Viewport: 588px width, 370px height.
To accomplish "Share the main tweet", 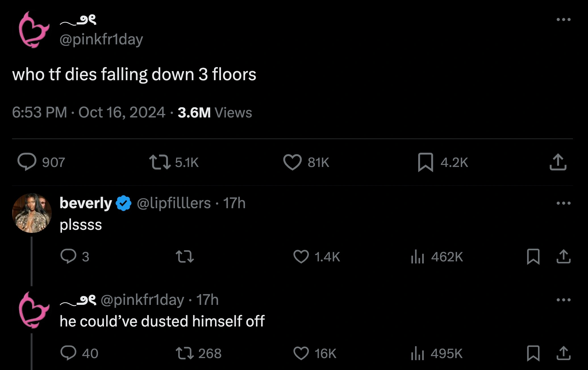I will point(558,162).
